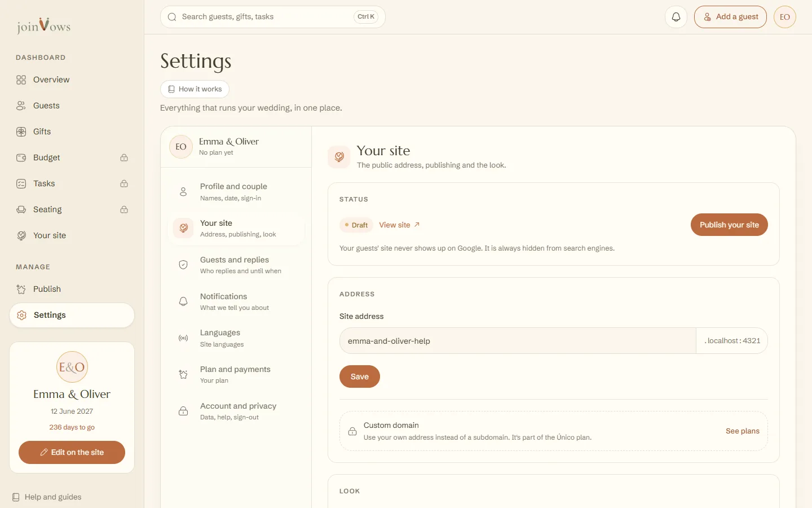The height and width of the screenshot is (508, 812).
Task: Open Budget page in the sidebar
Action: (72, 157)
